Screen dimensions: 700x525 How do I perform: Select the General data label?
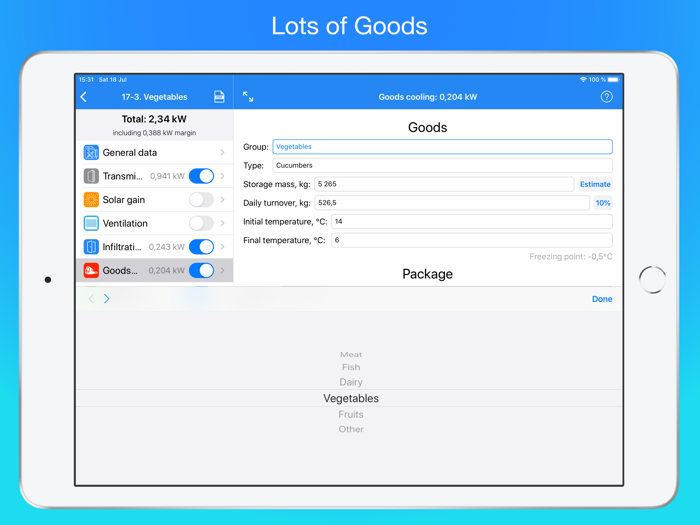[x=130, y=153]
